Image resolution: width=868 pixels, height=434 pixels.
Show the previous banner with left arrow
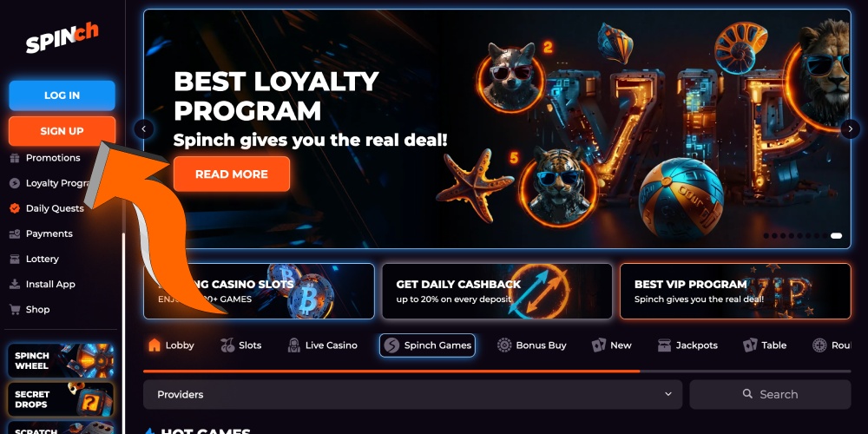144,129
